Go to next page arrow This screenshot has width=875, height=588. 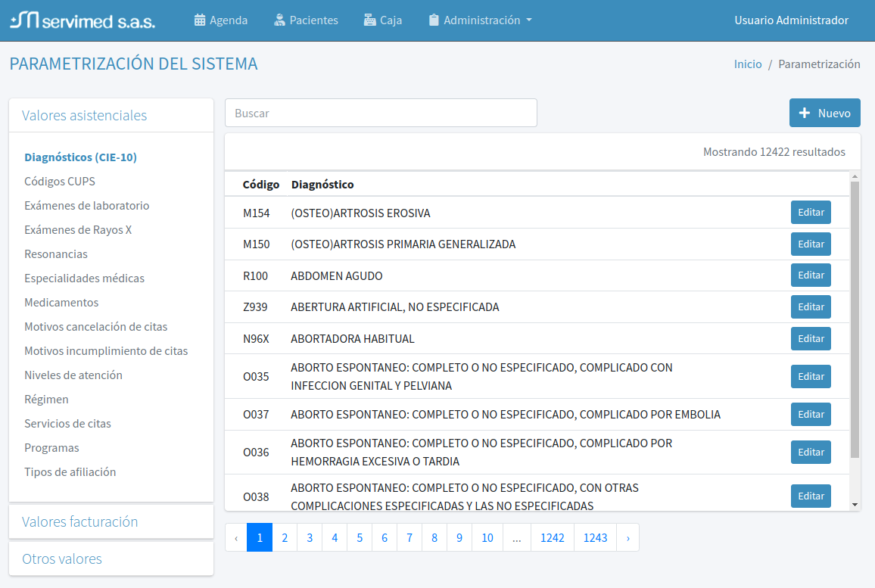pyautogui.click(x=627, y=537)
